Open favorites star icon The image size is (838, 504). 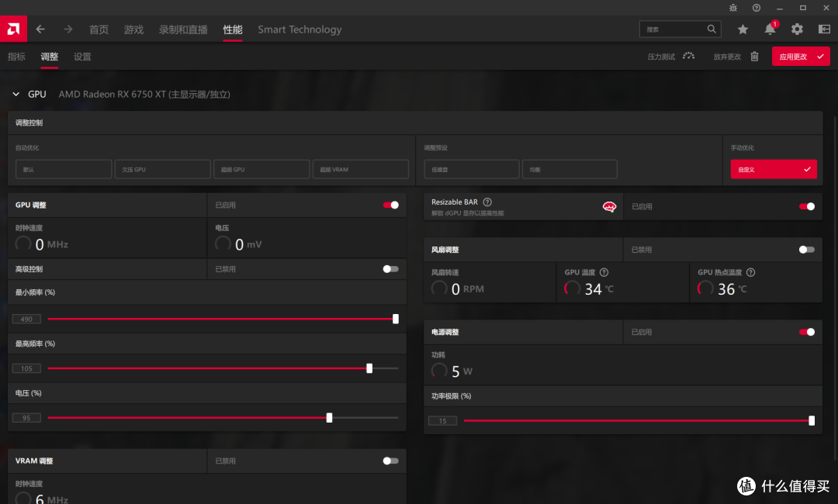click(x=743, y=29)
